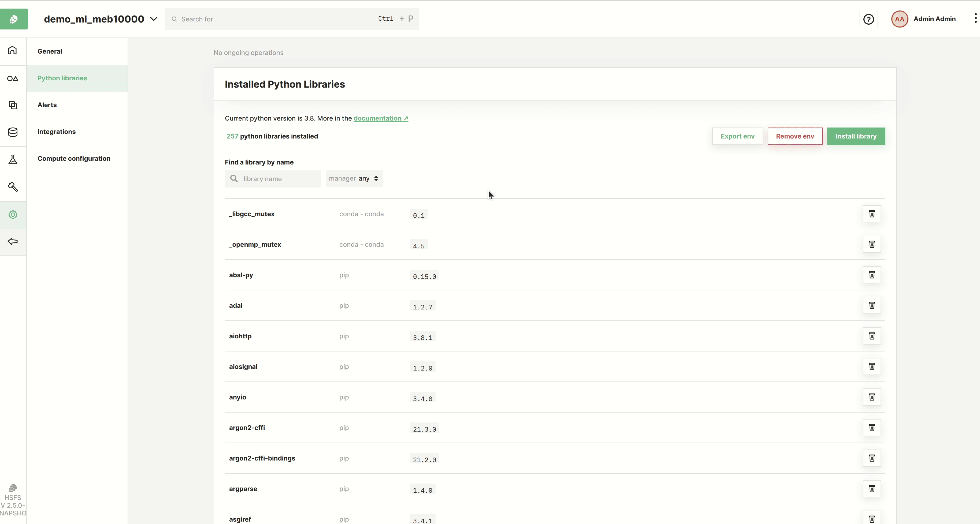Viewport: 980px width, 524px height.
Task: Click the Install library button
Action: click(x=856, y=136)
